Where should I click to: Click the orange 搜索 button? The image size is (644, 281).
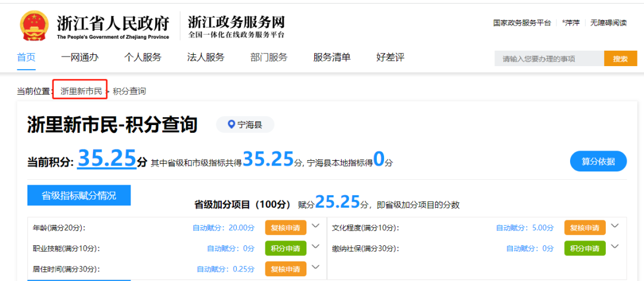point(621,59)
